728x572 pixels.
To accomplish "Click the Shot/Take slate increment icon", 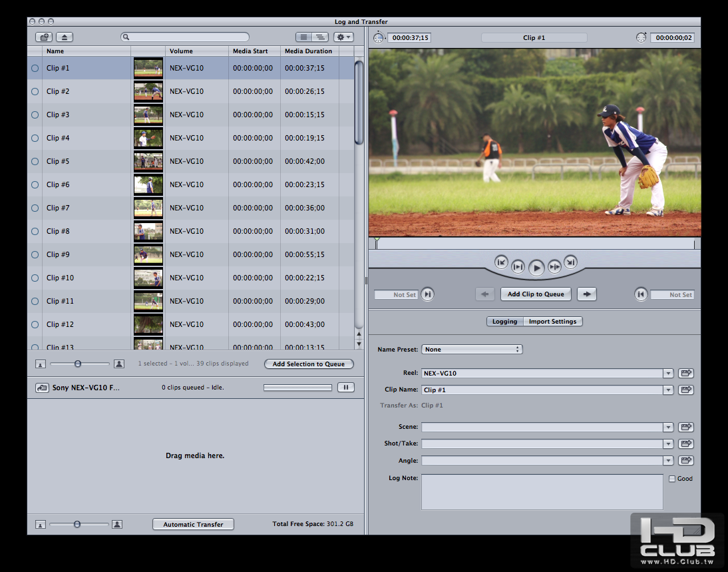I will pos(686,443).
